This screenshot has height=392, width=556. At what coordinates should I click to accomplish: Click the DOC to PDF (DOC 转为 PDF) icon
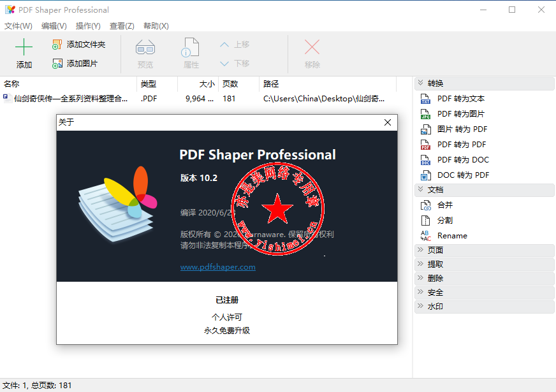(425, 175)
